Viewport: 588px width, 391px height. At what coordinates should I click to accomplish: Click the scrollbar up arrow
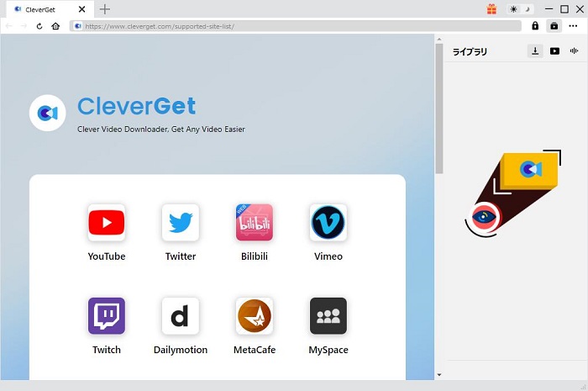point(439,39)
